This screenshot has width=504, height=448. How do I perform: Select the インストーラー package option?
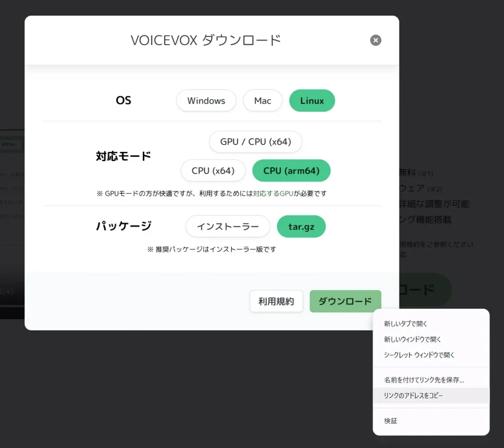click(x=228, y=226)
